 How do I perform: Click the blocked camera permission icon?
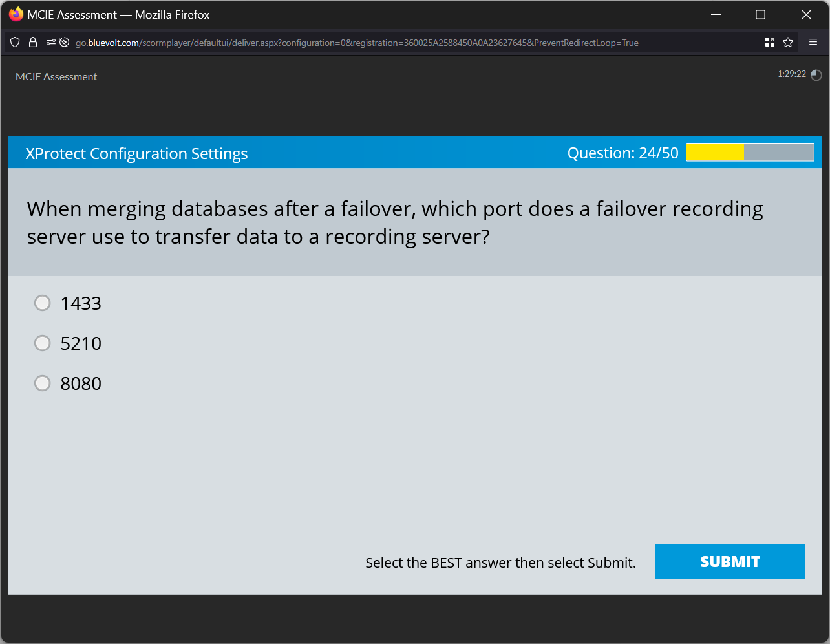tap(64, 42)
